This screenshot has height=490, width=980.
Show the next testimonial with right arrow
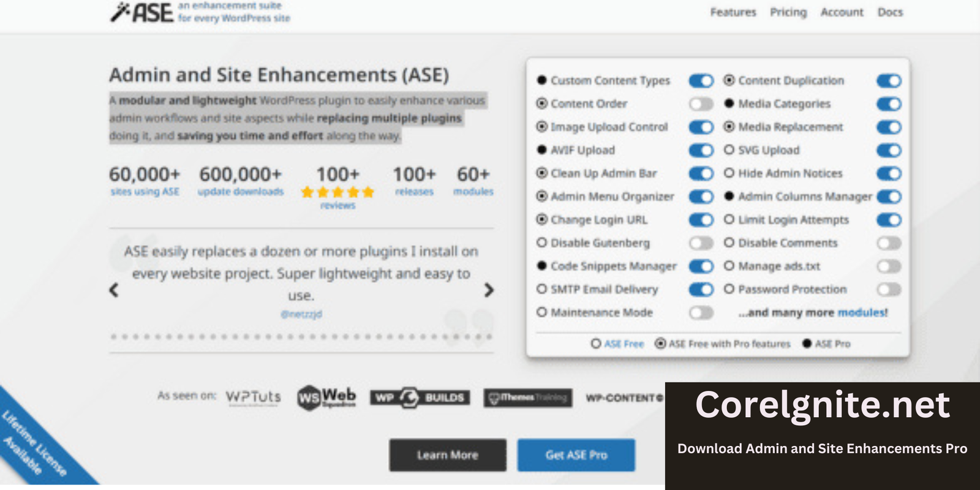click(x=488, y=290)
